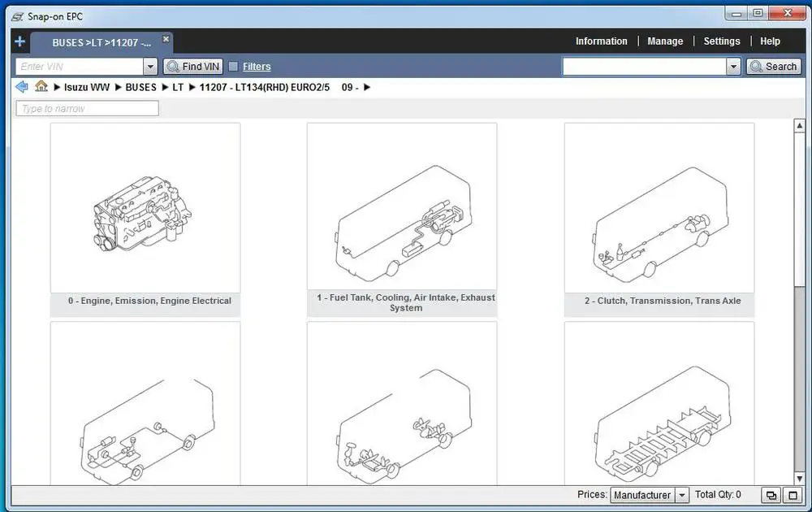Open a new tab with the plus icon
The width and height of the screenshot is (812, 512).
click(x=19, y=41)
